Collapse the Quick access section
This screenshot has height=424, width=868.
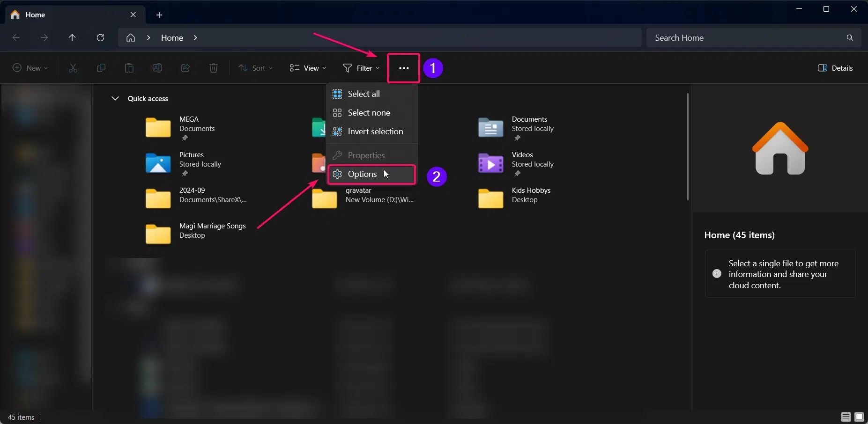115,98
